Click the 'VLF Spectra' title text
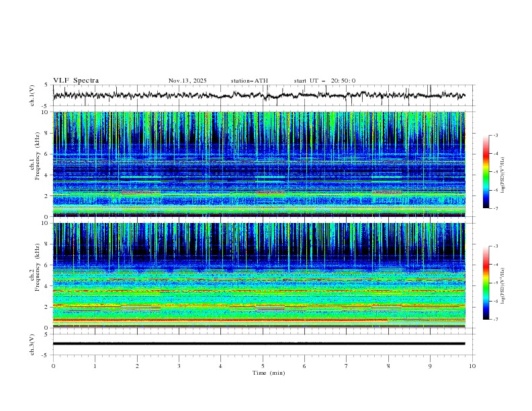The height and width of the screenshot is (411, 532). (x=76, y=81)
